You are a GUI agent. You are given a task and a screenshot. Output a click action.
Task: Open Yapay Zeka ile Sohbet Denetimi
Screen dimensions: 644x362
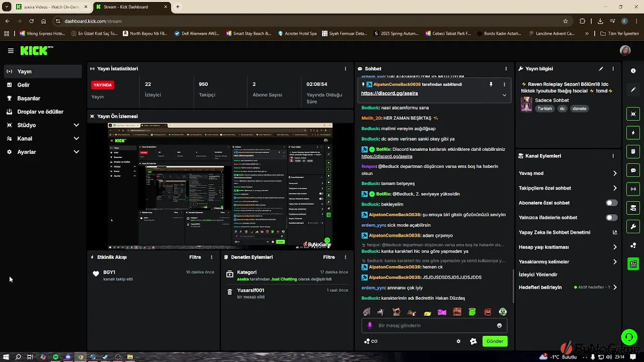pyautogui.click(x=568, y=233)
